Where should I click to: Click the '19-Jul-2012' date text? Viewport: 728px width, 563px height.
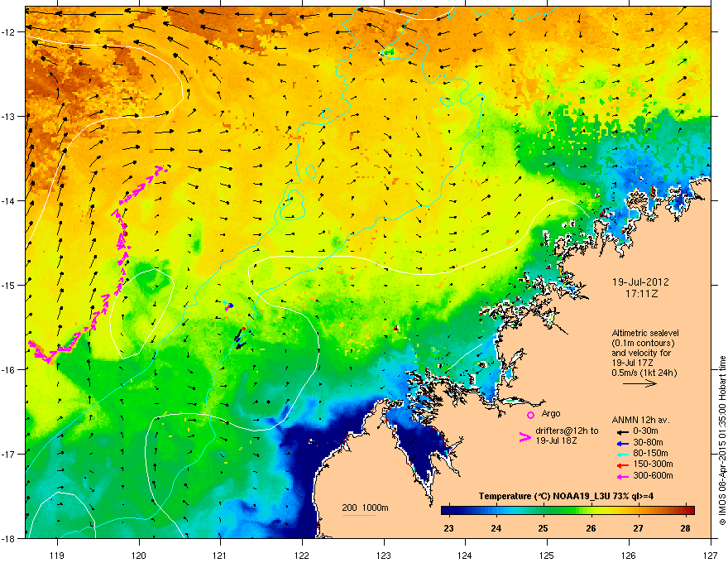click(640, 282)
